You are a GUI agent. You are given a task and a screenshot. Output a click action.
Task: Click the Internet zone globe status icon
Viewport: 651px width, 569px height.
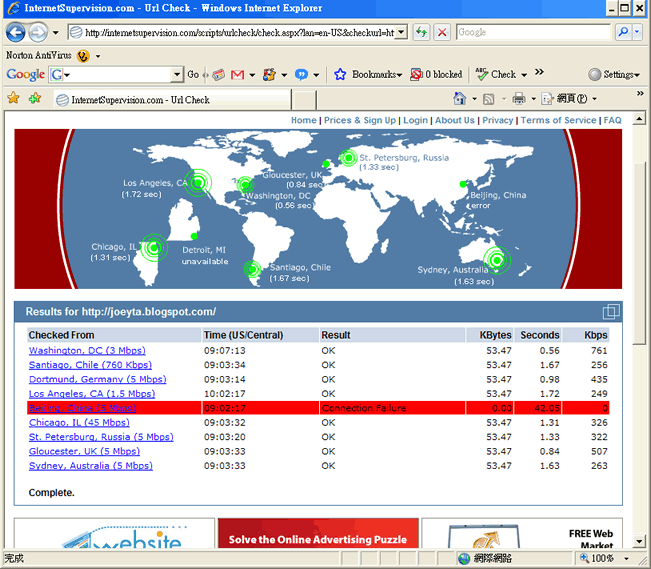click(x=464, y=559)
